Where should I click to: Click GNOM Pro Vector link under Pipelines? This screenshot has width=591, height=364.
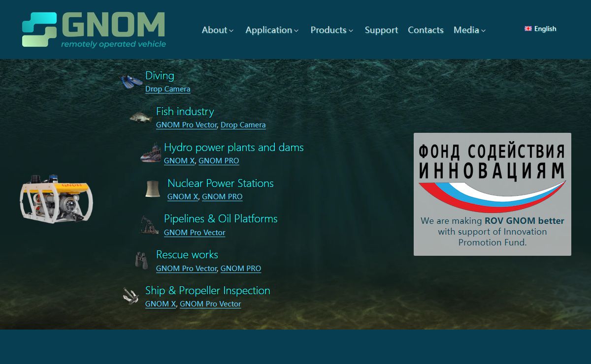point(195,233)
